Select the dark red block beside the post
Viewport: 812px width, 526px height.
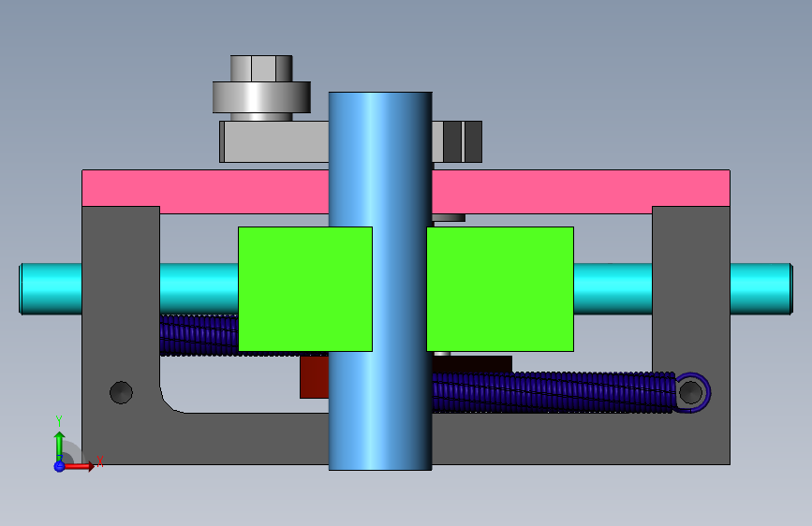315,377
